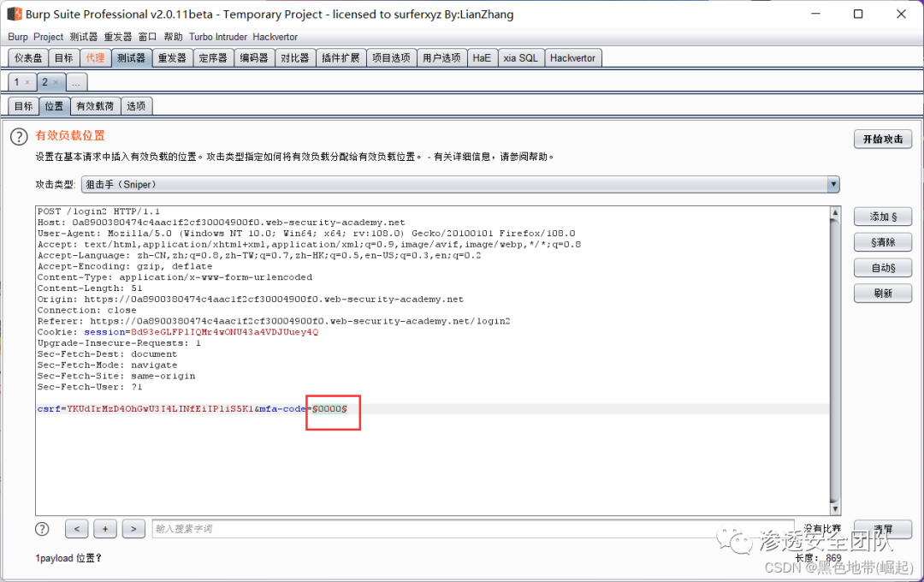Open a new Intruder tab with ... tab
This screenshot has height=582, width=924.
[x=77, y=82]
